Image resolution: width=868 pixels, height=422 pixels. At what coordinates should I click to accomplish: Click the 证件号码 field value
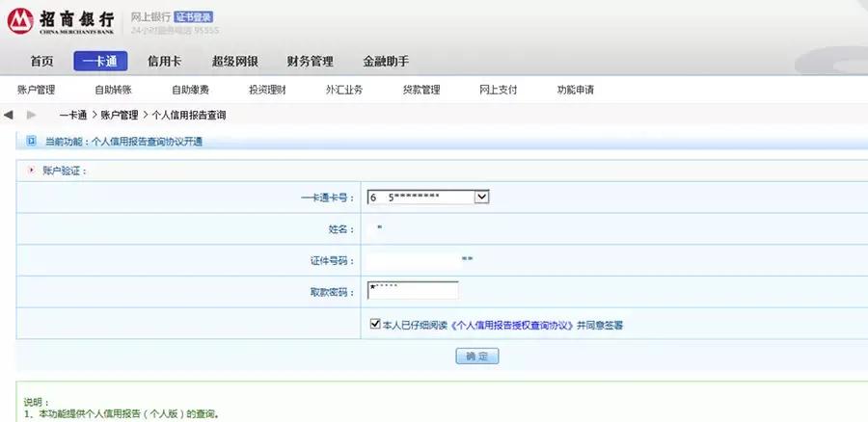coord(420,259)
